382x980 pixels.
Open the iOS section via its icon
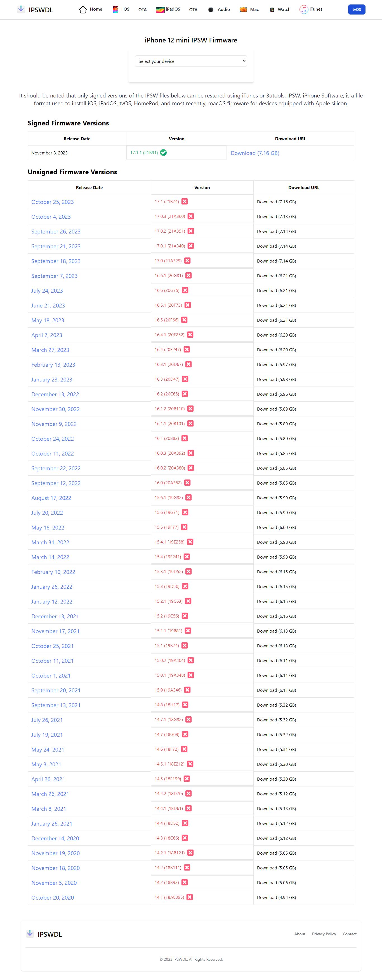pyautogui.click(x=115, y=9)
